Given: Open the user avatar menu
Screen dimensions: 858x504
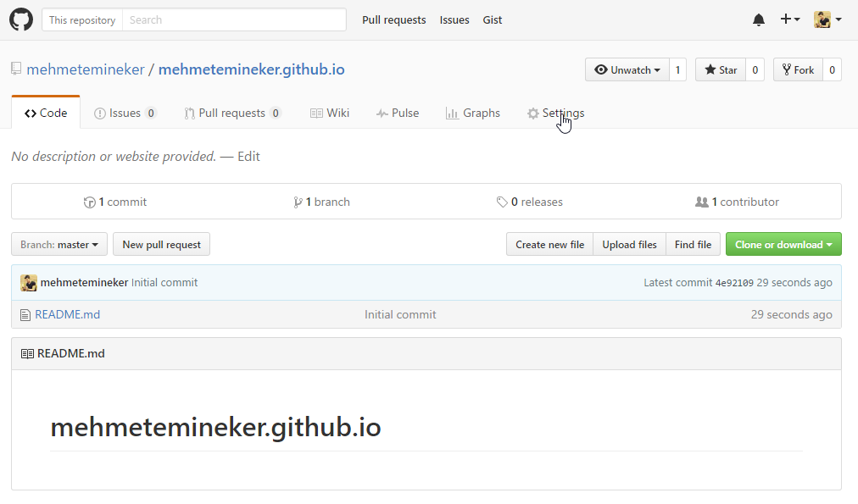Looking at the screenshot, I should 827,19.
